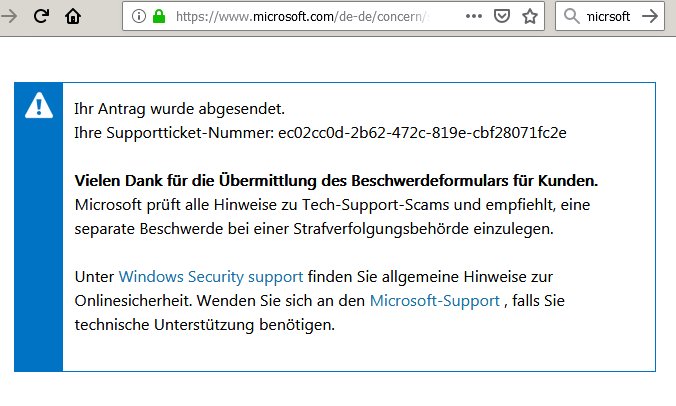Click the bold 'Vielen Dank' heading
The image size is (676, 406).
[x=336, y=181]
